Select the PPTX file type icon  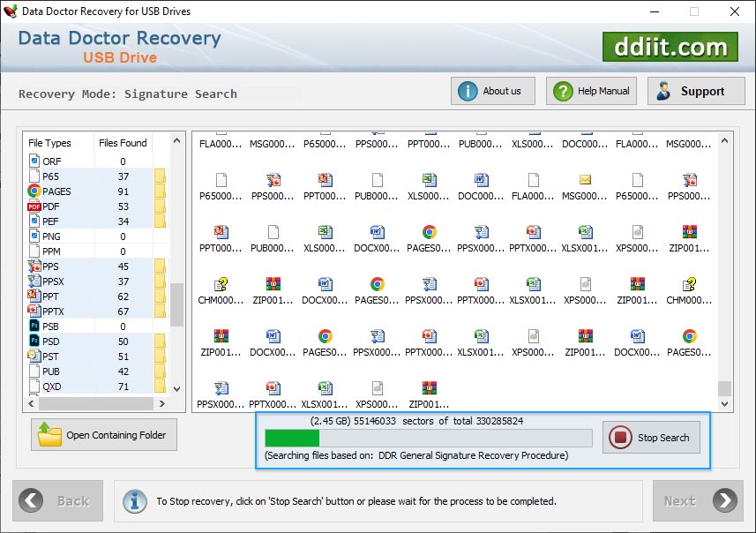click(x=34, y=311)
